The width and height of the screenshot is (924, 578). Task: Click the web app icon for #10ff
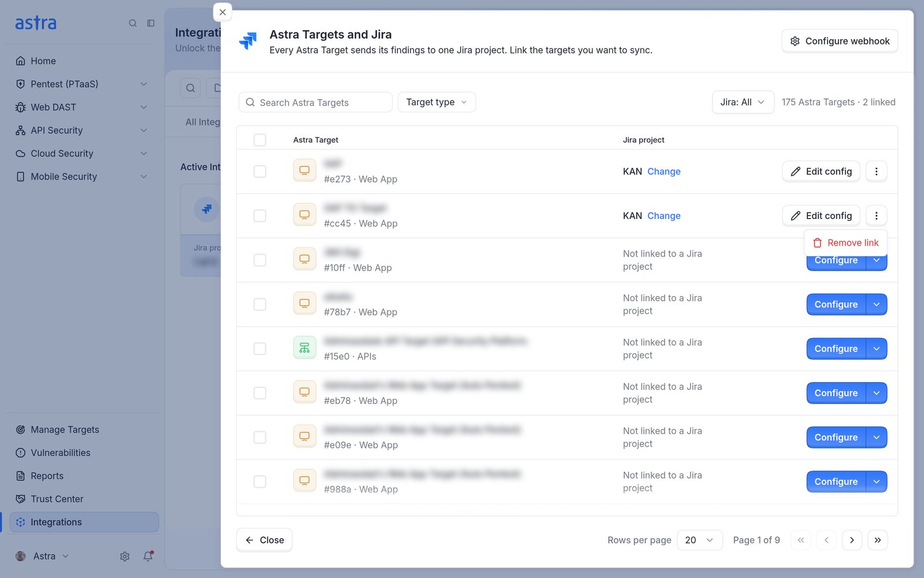coord(304,259)
